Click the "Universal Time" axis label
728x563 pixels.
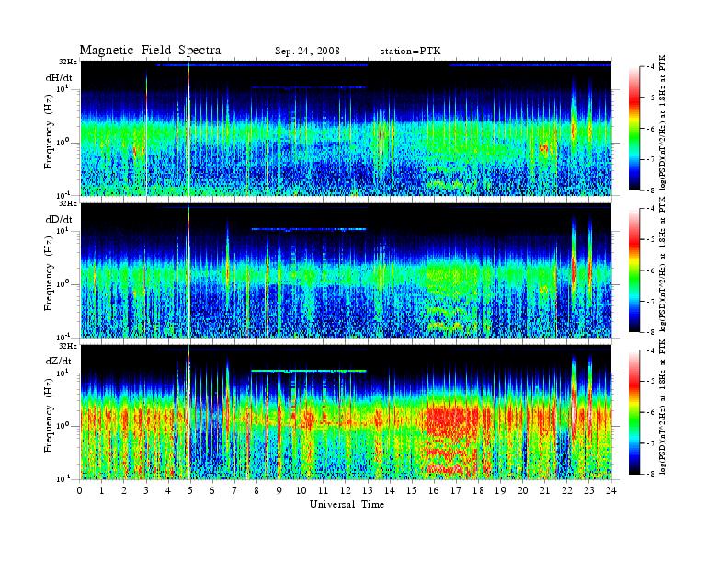click(x=347, y=504)
